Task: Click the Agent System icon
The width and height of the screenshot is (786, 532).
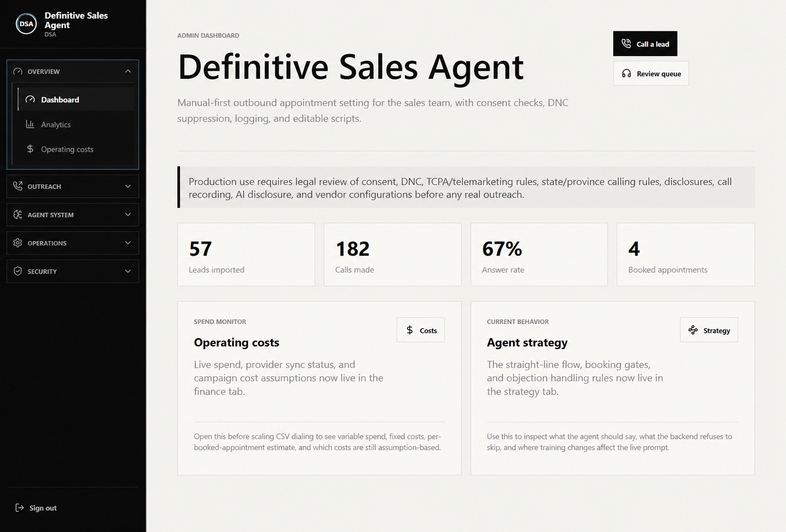Action: [18, 214]
